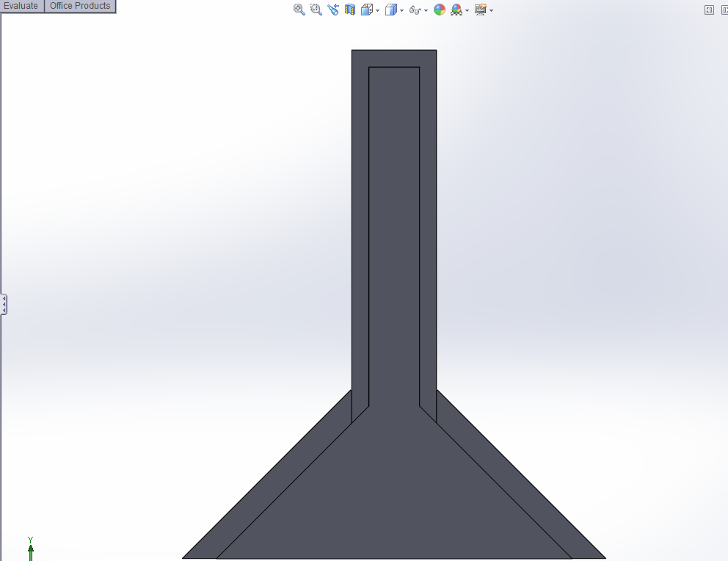Expand the Apply Scene dropdown arrow
The width and height of the screenshot is (728, 561).
tap(467, 11)
